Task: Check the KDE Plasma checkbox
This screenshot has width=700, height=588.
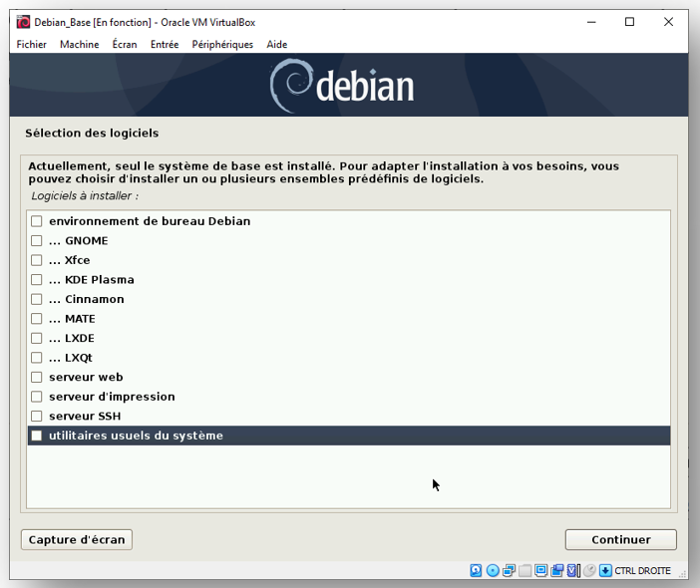Action: (x=37, y=280)
